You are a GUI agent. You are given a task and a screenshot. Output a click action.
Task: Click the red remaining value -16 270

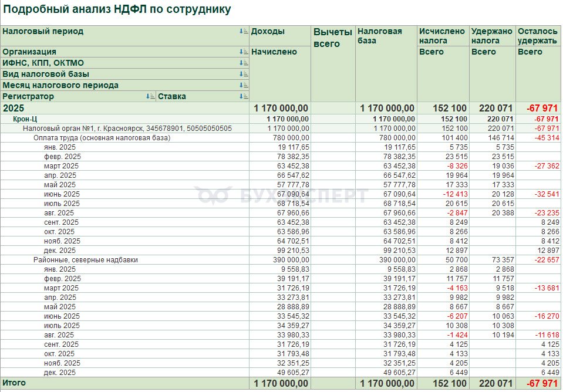[547, 316]
